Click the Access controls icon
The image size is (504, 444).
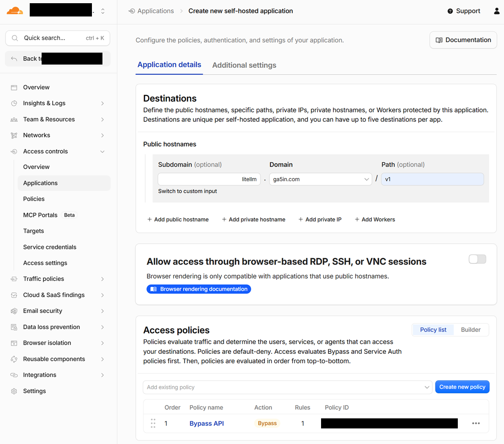pos(14,151)
